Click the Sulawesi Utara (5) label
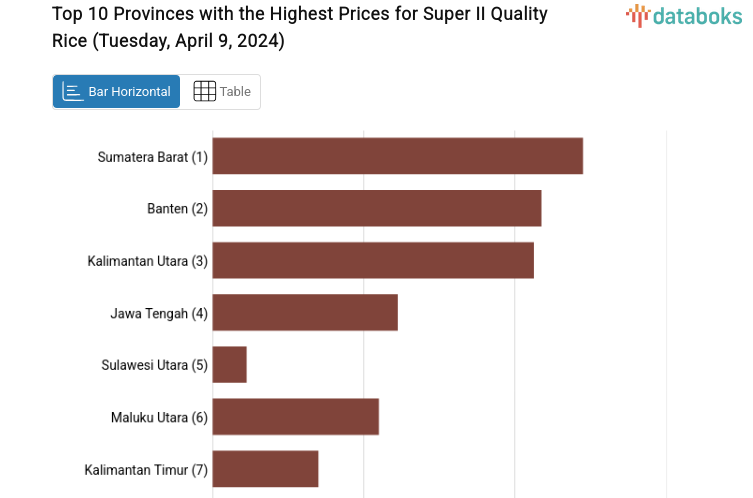The image size is (753, 498). click(154, 365)
